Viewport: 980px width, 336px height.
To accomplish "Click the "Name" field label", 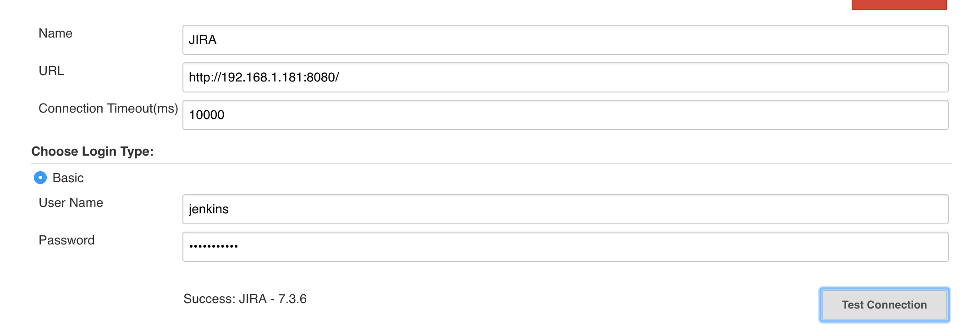I will (55, 33).
